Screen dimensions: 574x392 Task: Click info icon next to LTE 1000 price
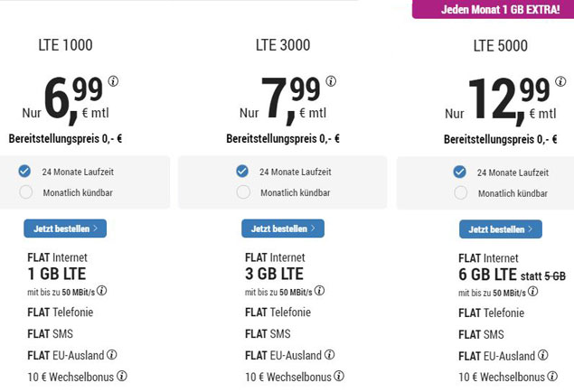pos(114,81)
